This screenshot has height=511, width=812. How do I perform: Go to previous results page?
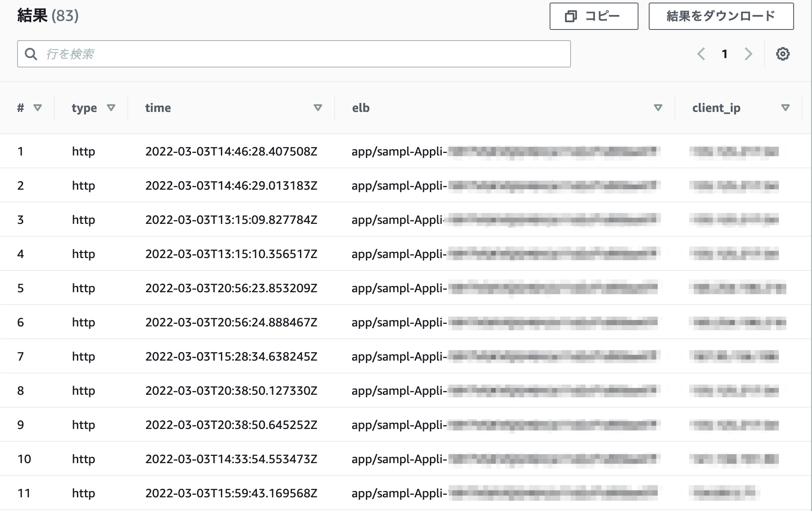click(701, 54)
